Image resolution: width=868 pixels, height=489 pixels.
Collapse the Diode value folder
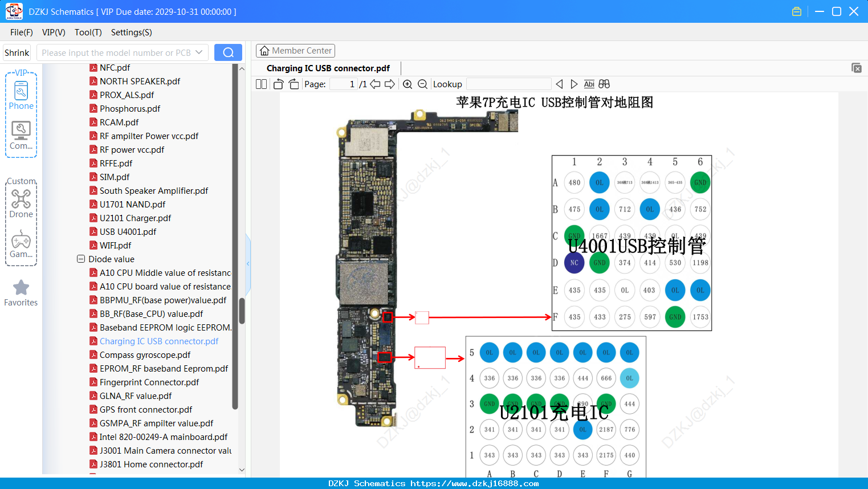[81, 259]
